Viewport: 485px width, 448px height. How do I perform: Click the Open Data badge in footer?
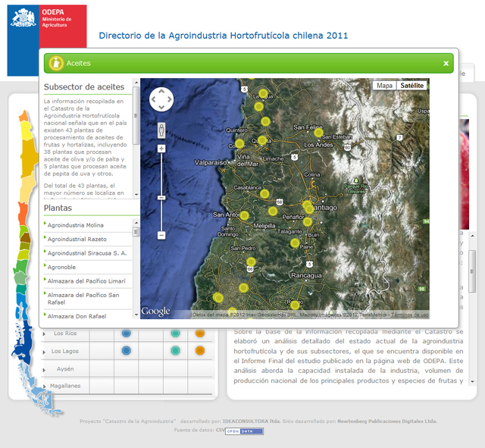pyautogui.click(x=244, y=431)
